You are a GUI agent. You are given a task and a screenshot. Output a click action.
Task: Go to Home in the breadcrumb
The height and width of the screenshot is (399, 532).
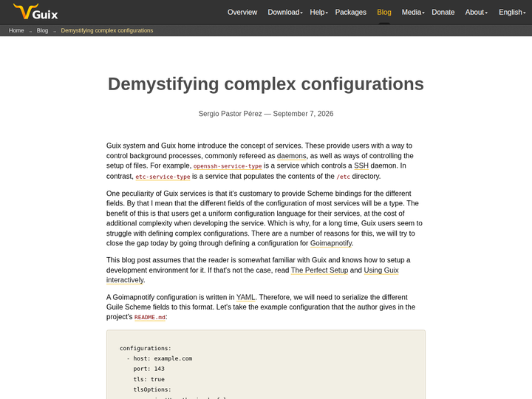pyautogui.click(x=16, y=30)
